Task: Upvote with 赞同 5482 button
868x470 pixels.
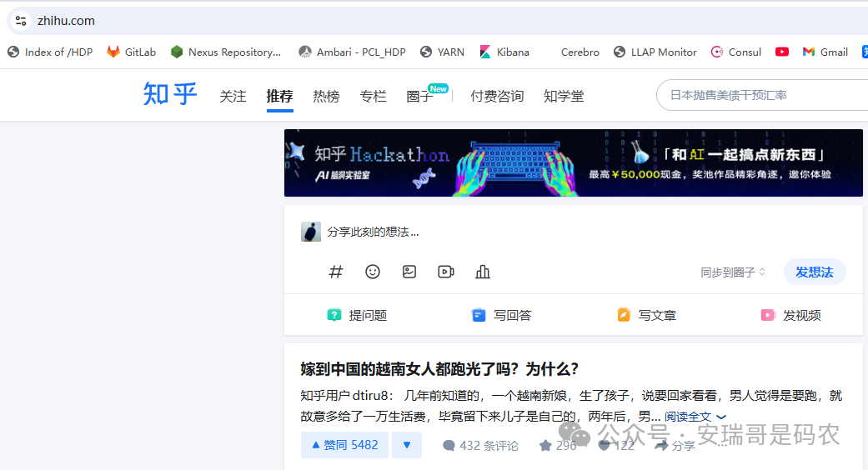Action: click(x=345, y=445)
